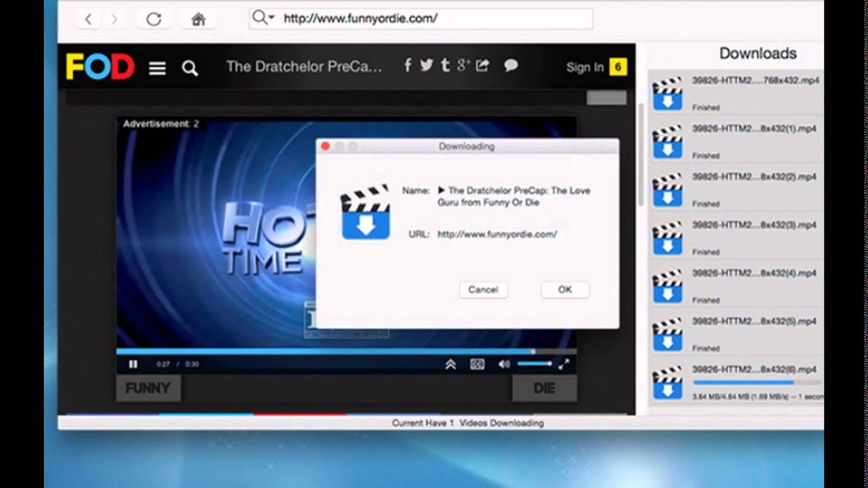Click the icon for 8x432(3).mp4 download
The height and width of the screenshot is (488, 868).
click(667, 238)
